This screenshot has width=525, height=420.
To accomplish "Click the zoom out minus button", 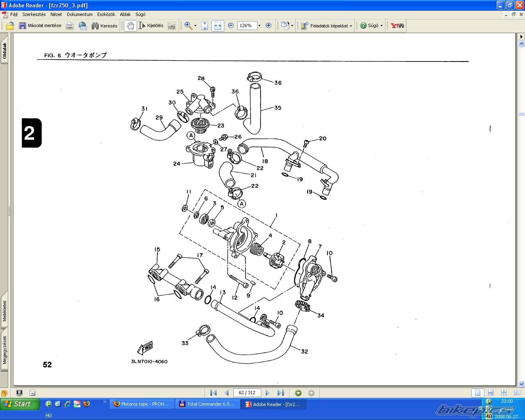I will point(231,25).
